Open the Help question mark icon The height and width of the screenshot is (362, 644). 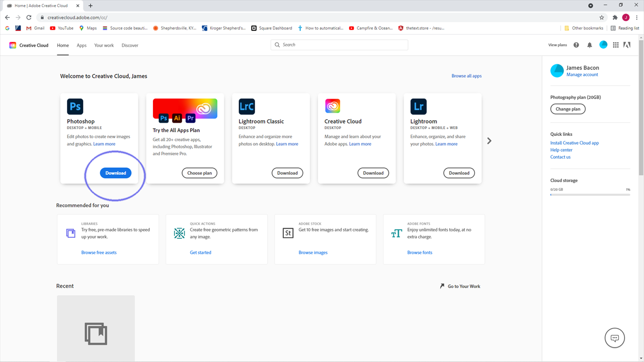coord(576,45)
